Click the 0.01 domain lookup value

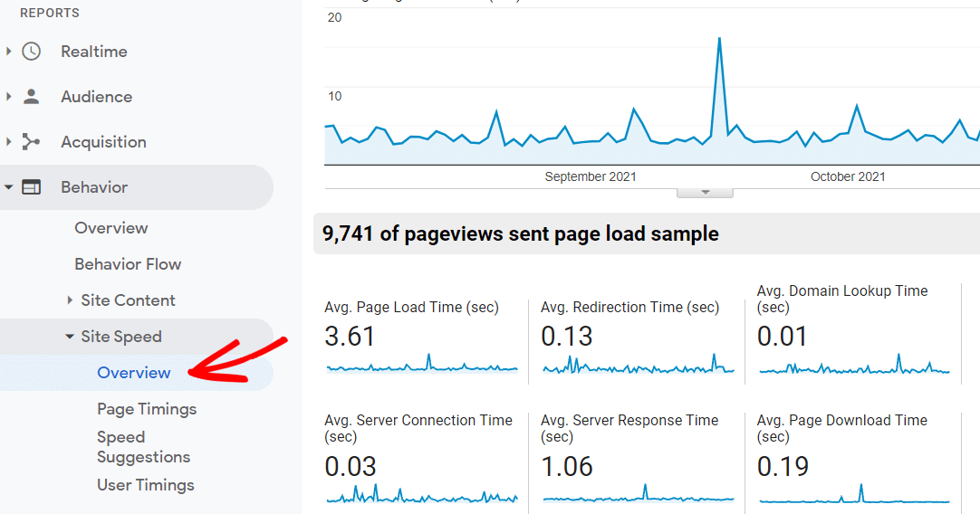tap(783, 336)
